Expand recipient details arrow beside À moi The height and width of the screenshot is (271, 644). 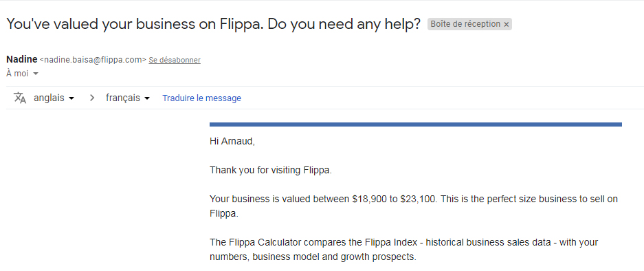(x=35, y=74)
